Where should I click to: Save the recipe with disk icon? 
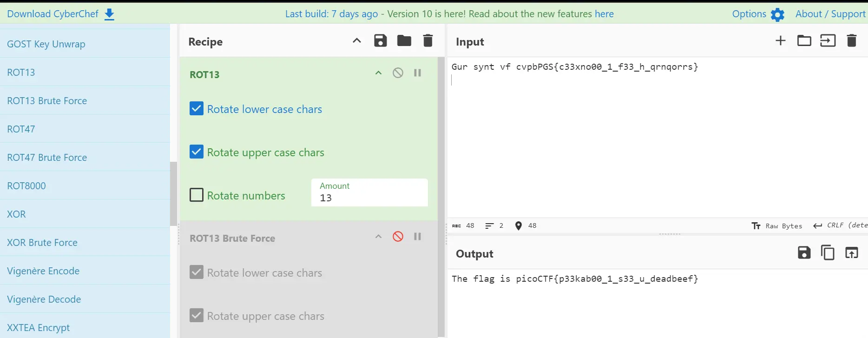pos(381,41)
